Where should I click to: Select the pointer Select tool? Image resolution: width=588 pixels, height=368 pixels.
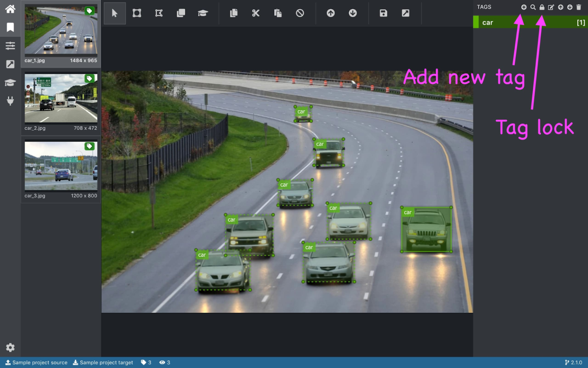point(114,13)
